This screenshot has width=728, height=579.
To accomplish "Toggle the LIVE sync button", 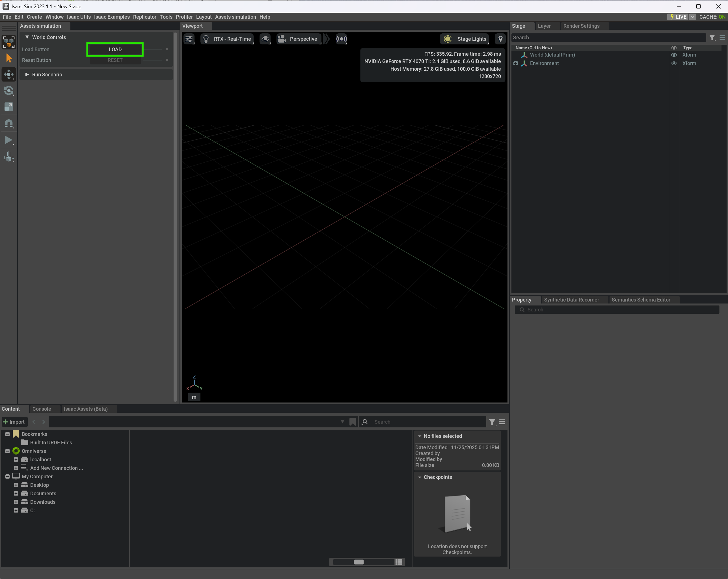I will (x=678, y=17).
